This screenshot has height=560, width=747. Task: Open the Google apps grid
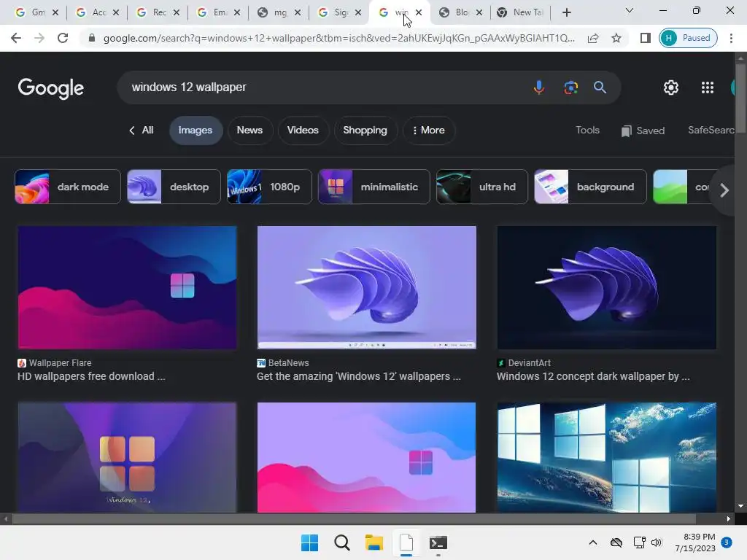(708, 87)
